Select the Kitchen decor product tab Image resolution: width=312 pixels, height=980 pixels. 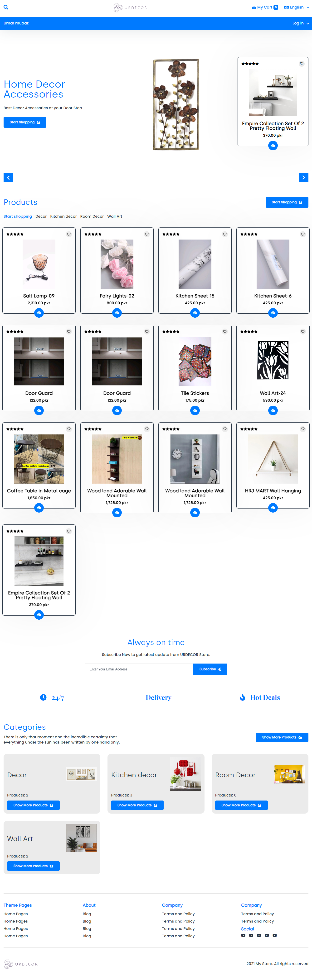pyautogui.click(x=63, y=217)
